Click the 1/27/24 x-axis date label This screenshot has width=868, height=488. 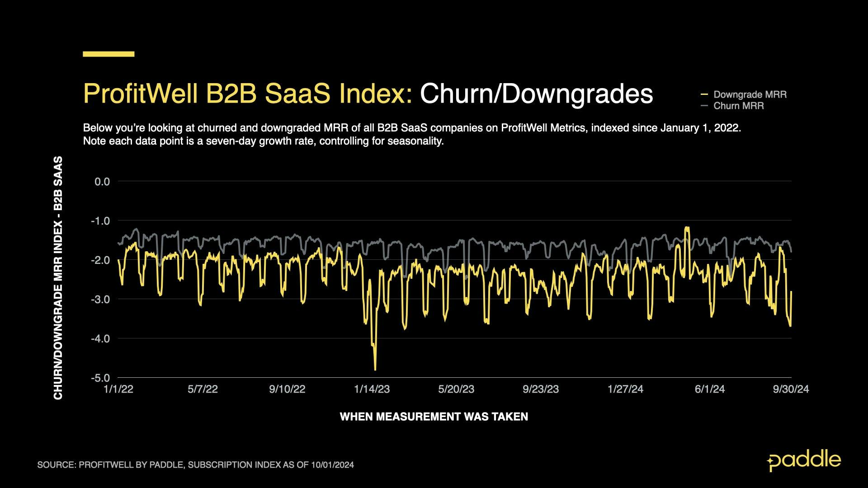625,389
